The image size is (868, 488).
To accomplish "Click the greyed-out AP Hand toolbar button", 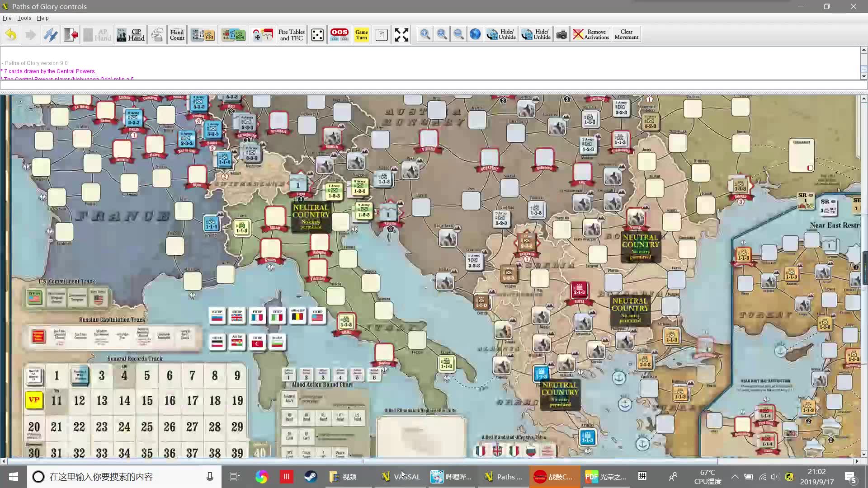I will 97,35.
